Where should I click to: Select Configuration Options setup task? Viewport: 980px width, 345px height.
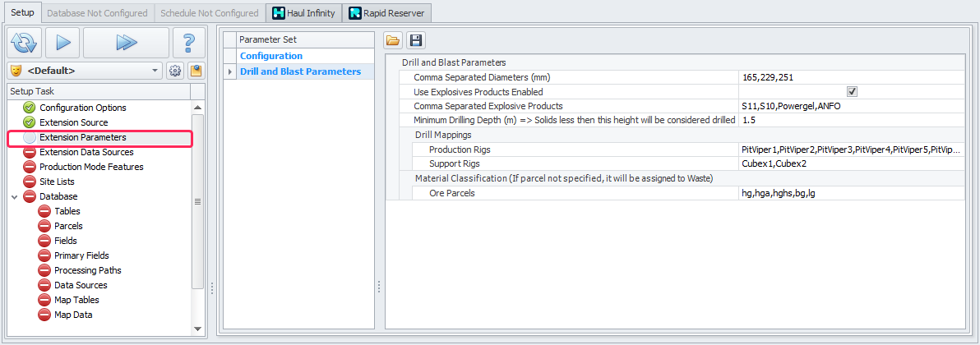(82, 108)
